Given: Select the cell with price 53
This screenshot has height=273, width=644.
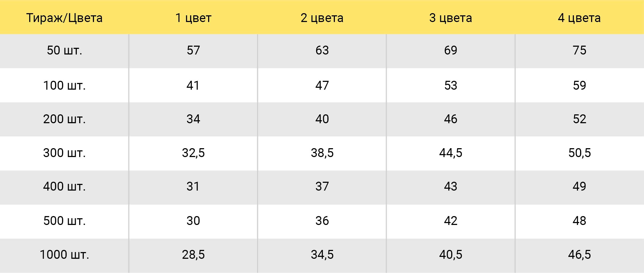Looking at the screenshot, I should pyautogui.click(x=451, y=86).
